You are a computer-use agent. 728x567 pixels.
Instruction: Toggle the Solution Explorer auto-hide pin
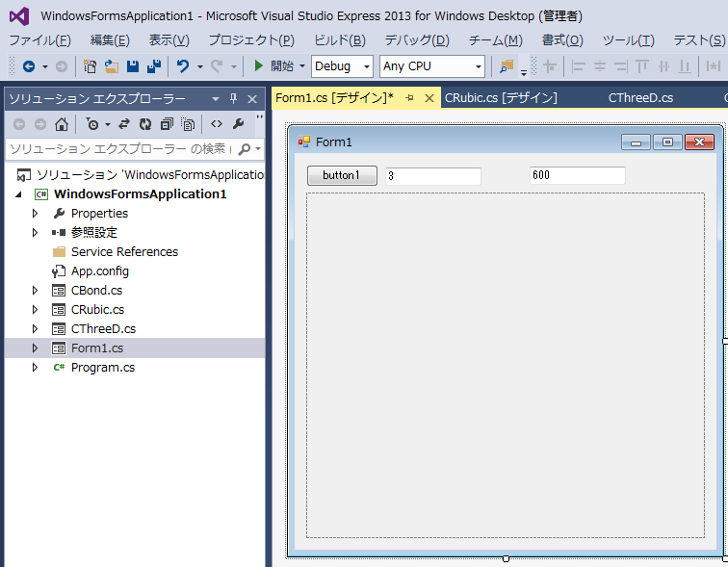233,98
